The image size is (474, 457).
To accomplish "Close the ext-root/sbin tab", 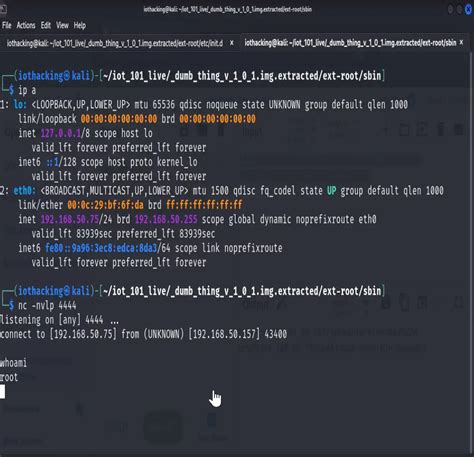I will coord(461,42).
